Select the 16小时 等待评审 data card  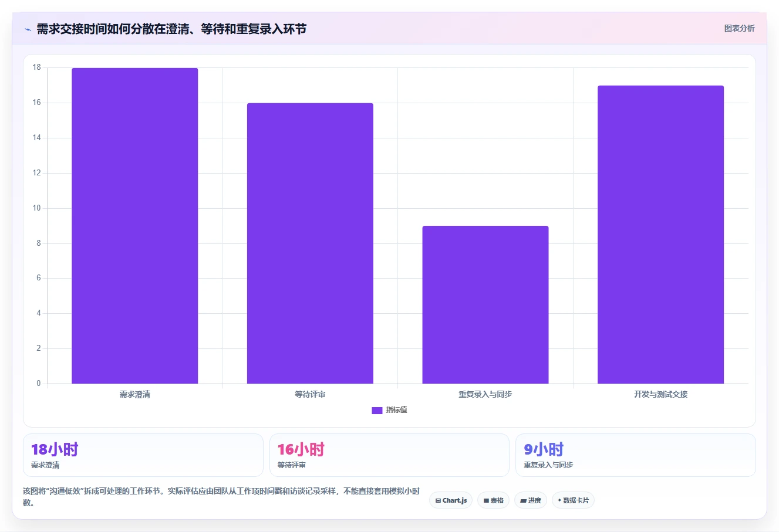click(389, 455)
